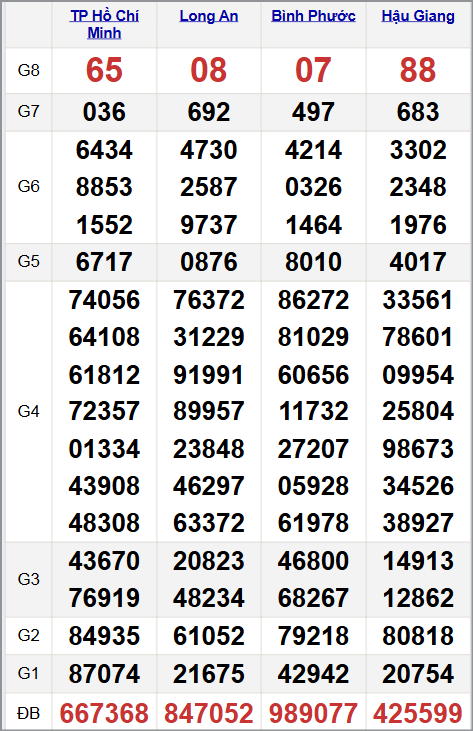Click the G7 row label
The width and height of the screenshot is (473, 731).
[x=28, y=111]
